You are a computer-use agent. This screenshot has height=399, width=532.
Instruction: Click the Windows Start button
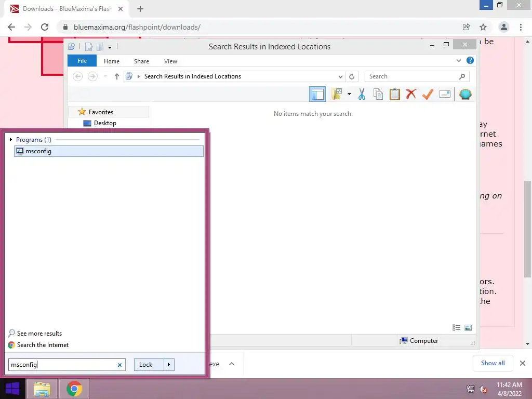[12, 389]
